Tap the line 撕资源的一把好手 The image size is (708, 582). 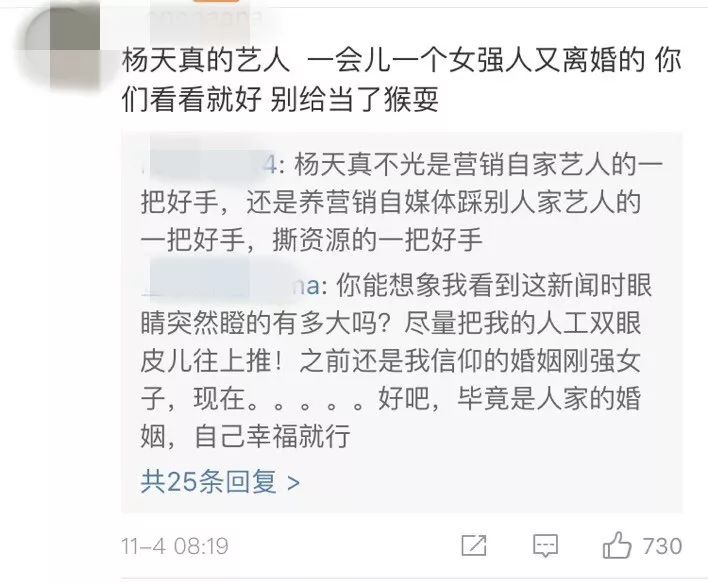pos(377,240)
